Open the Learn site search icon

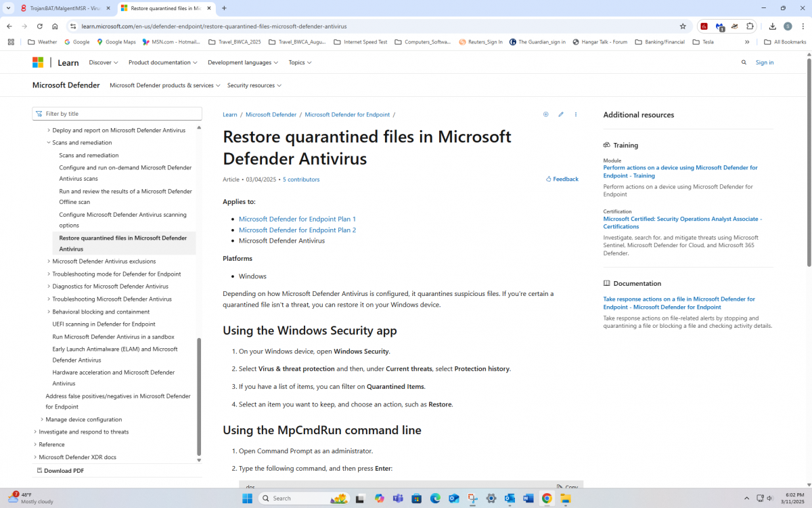(x=744, y=62)
